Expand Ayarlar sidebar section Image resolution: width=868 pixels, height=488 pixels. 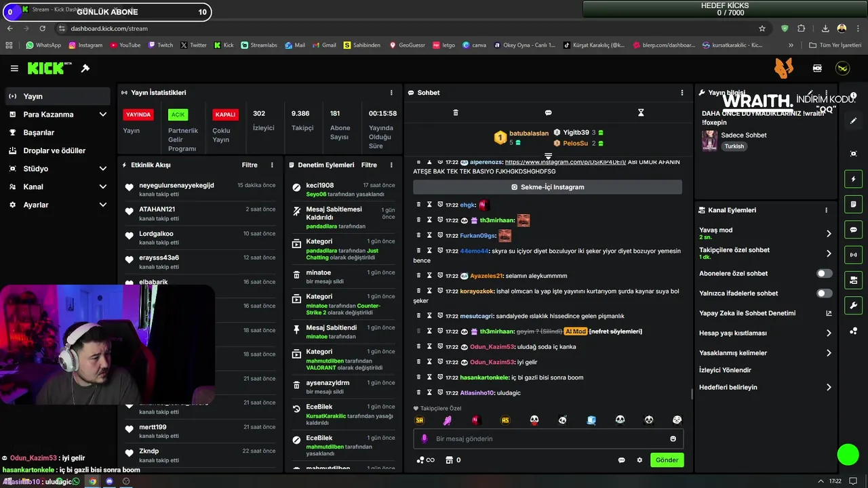point(103,205)
